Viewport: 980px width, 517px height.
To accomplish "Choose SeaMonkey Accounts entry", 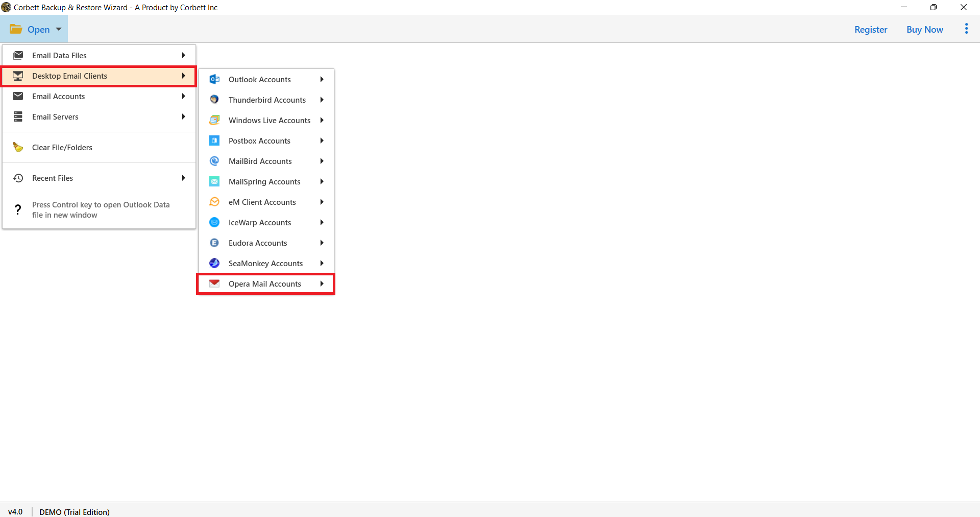I will click(266, 263).
